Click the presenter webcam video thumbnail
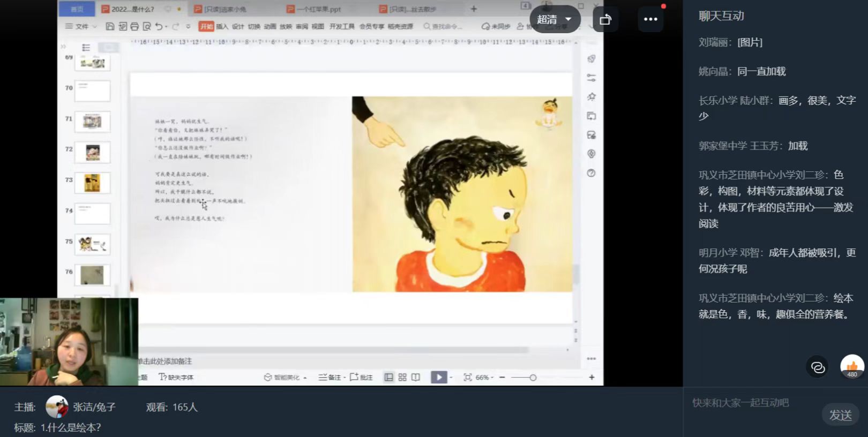This screenshot has width=868, height=437. [69, 342]
